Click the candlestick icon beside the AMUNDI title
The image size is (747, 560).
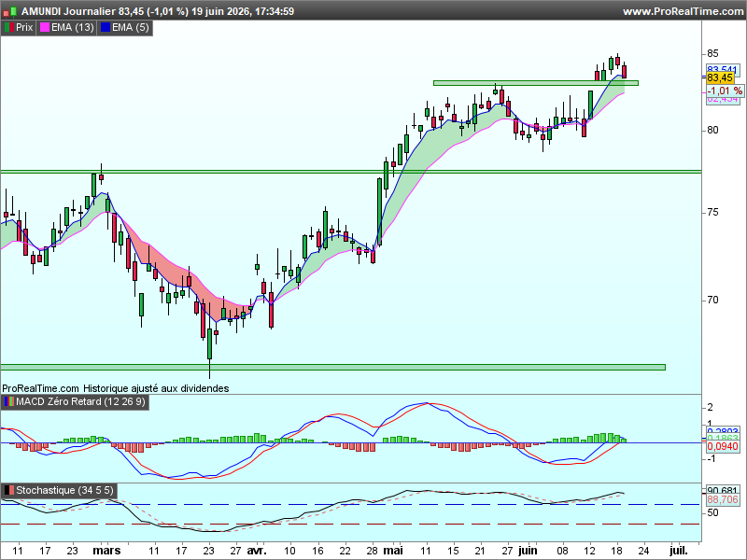pyautogui.click(x=10, y=11)
